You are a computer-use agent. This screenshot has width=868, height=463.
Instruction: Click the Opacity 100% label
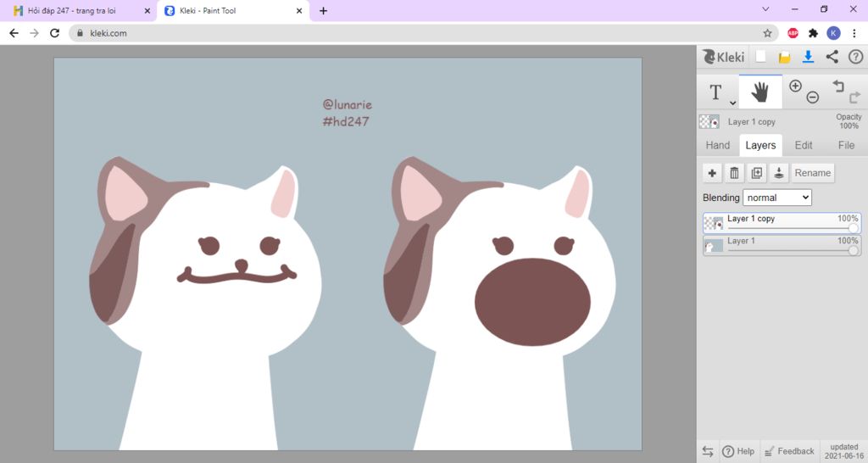(x=849, y=121)
